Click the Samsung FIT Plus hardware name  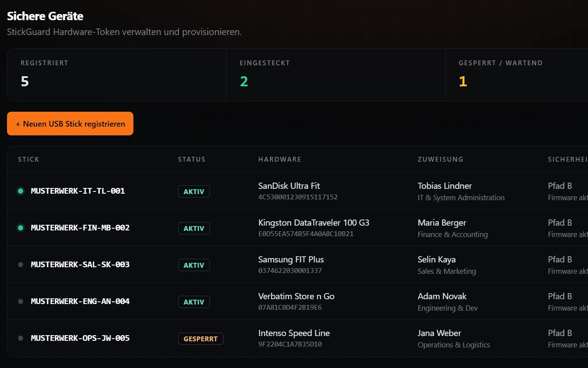click(291, 259)
